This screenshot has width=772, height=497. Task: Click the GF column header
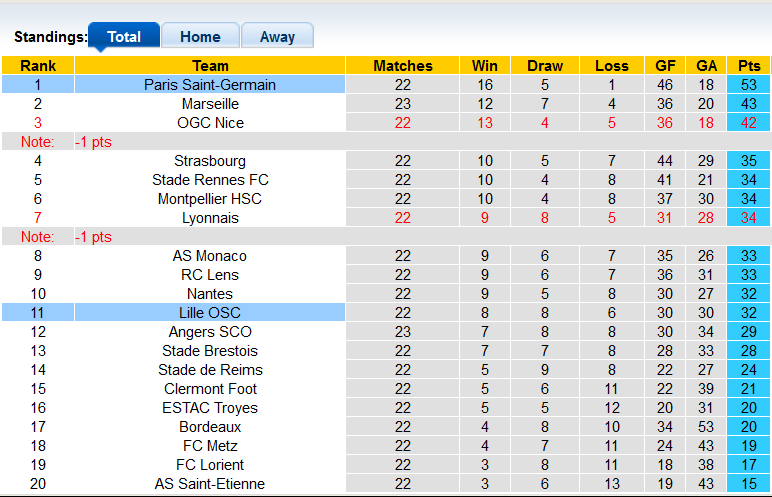[665, 66]
